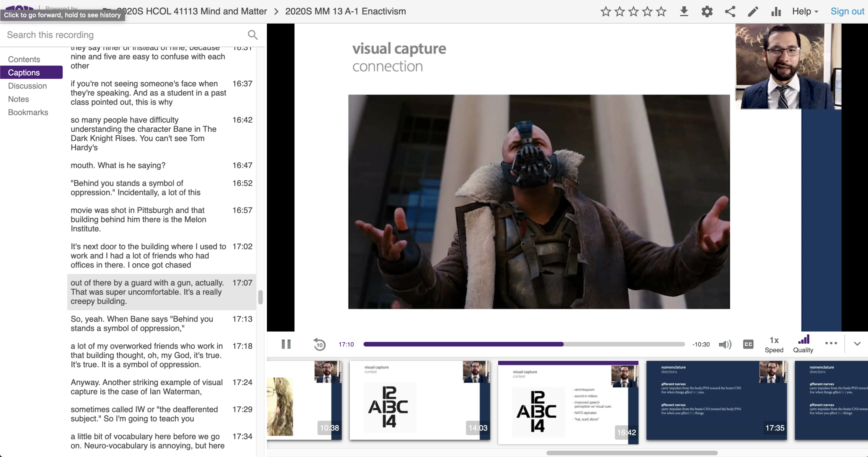Edit the recording with the pencil icon
This screenshot has width=868, height=457.
pyautogui.click(x=753, y=11)
